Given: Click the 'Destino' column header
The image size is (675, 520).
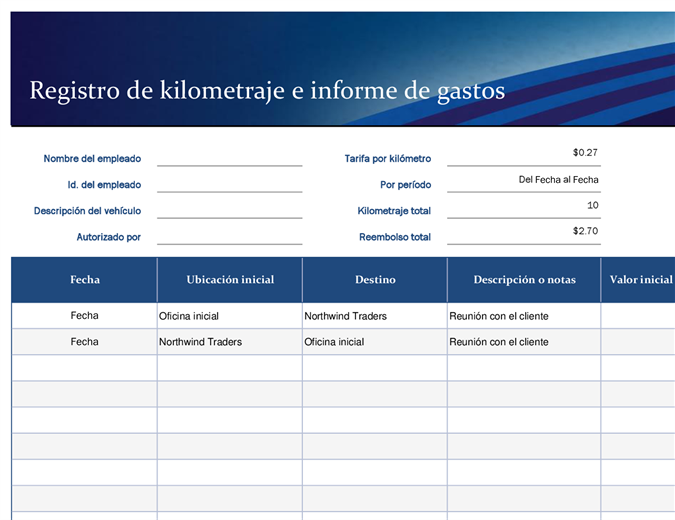Looking at the screenshot, I should coord(375,280).
